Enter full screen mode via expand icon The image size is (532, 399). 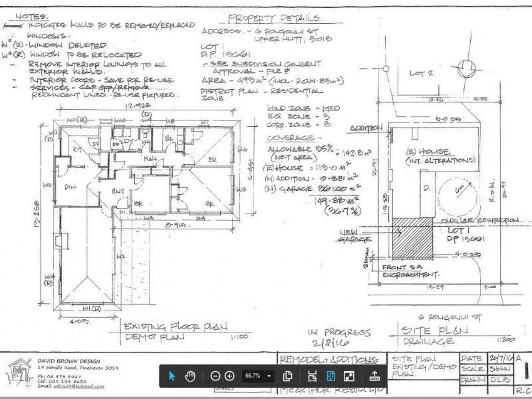(349, 376)
